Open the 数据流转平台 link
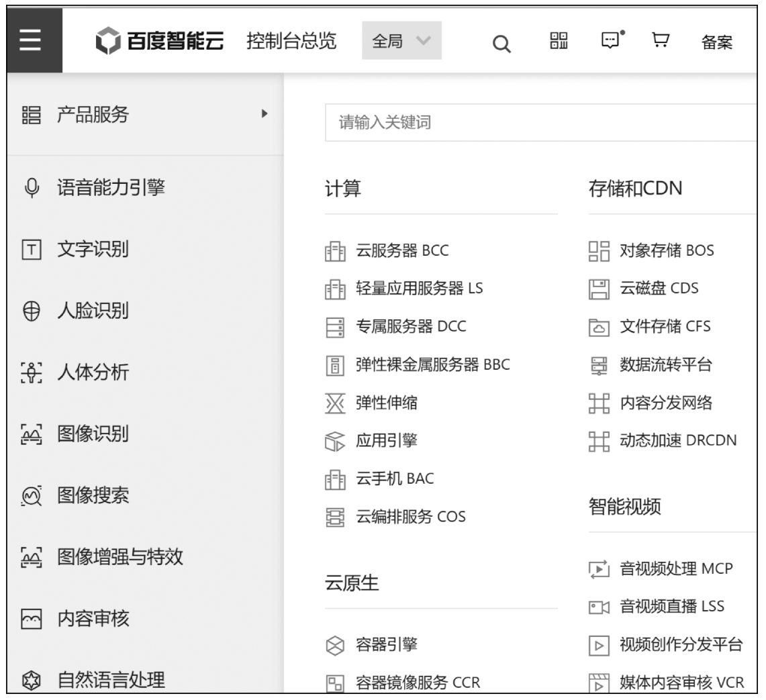 pos(665,365)
